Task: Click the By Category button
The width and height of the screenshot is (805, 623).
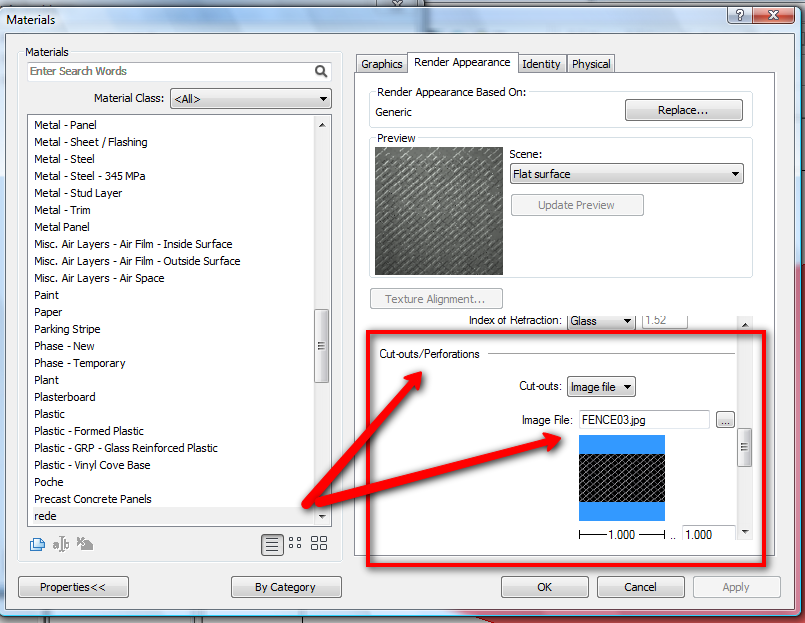Action: pyautogui.click(x=286, y=587)
